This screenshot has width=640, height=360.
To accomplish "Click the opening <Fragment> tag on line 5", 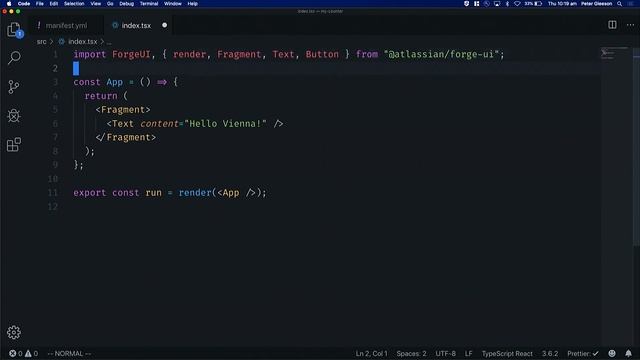I will point(123,110).
